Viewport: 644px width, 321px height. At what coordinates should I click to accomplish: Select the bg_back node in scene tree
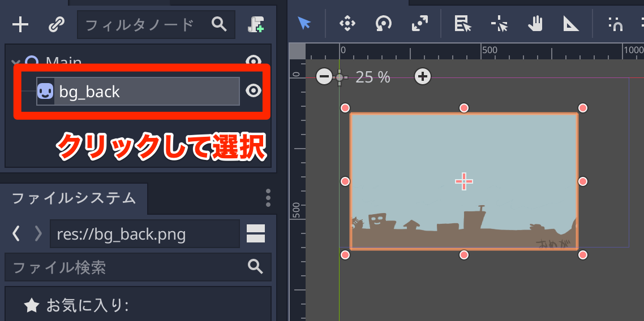pyautogui.click(x=138, y=91)
